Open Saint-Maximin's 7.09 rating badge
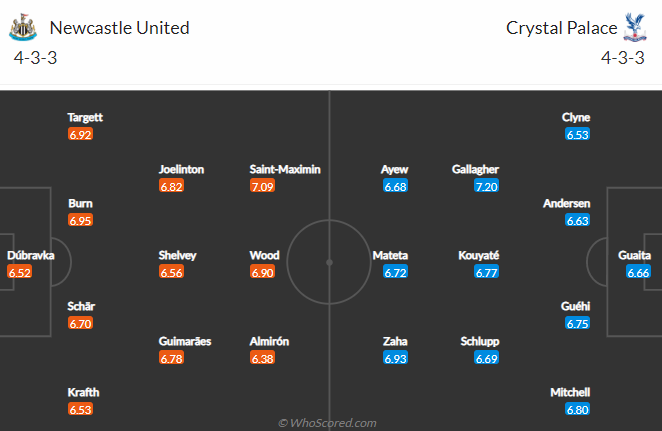The image size is (662, 431). coord(262,186)
